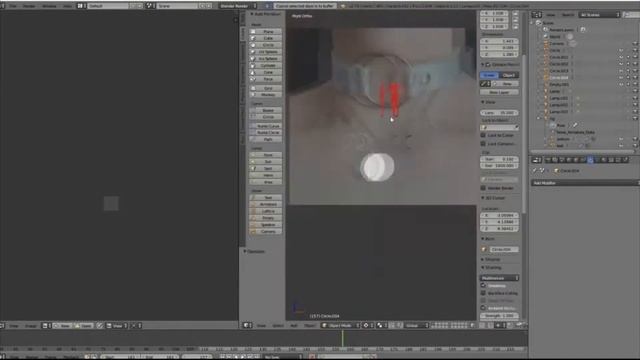Viewport: 640px width, 360px height.
Task: Open the Outliner editor type selector
Action: click(x=537, y=15)
